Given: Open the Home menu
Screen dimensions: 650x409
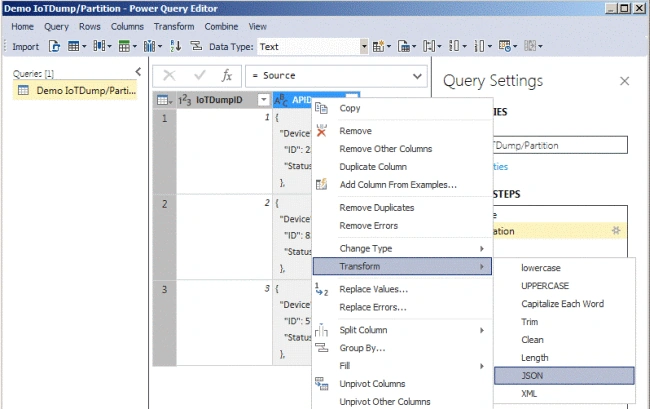Looking at the screenshot, I should (x=22, y=27).
